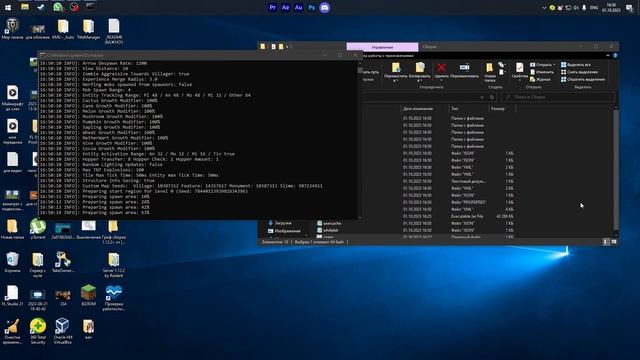Select the Executable Jar File row

click(439, 216)
